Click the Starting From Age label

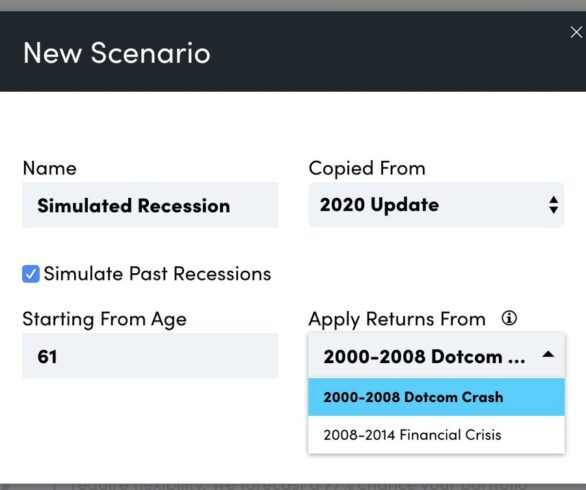pyautogui.click(x=104, y=320)
